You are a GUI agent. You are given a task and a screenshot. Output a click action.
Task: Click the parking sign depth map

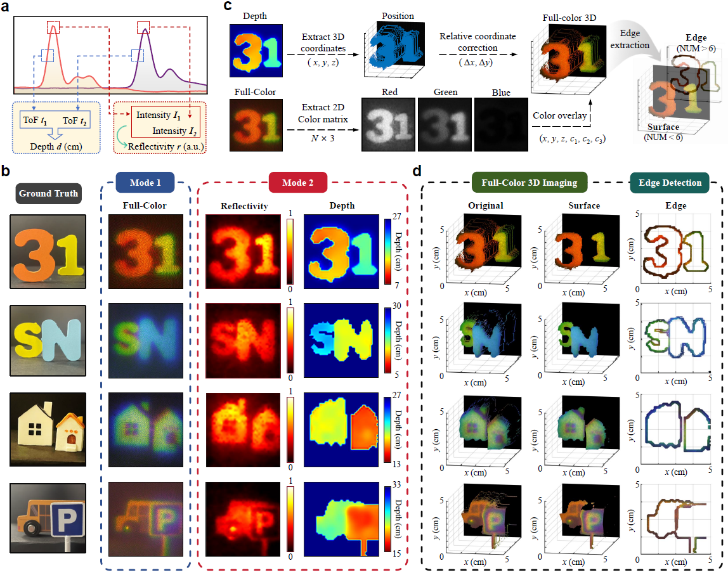point(341,519)
